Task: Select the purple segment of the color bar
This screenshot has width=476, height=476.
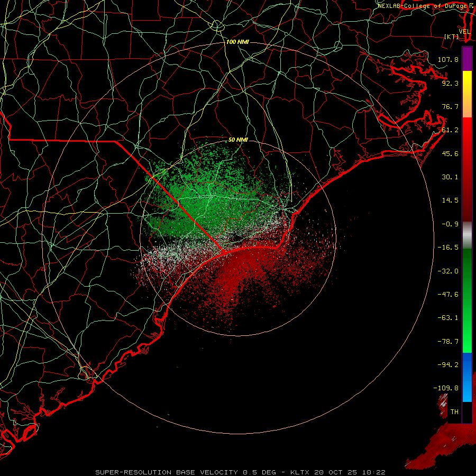Action: coord(467,59)
